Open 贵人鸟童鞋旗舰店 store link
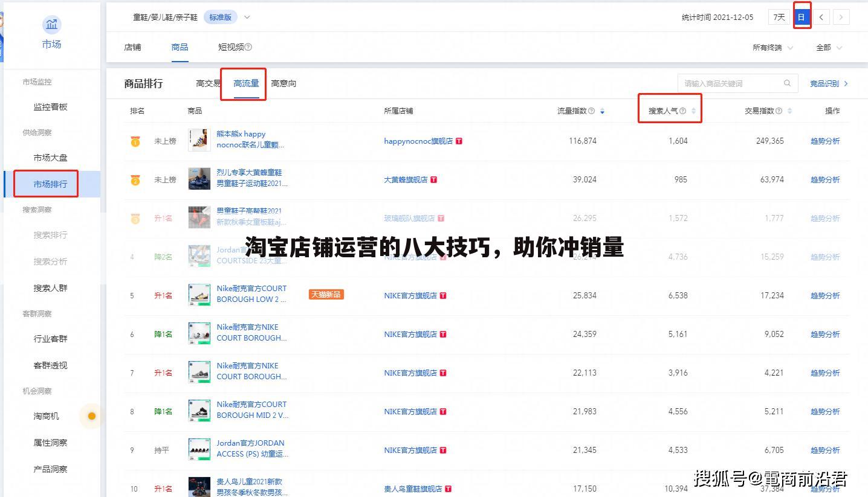The height and width of the screenshot is (497, 868). [413, 489]
